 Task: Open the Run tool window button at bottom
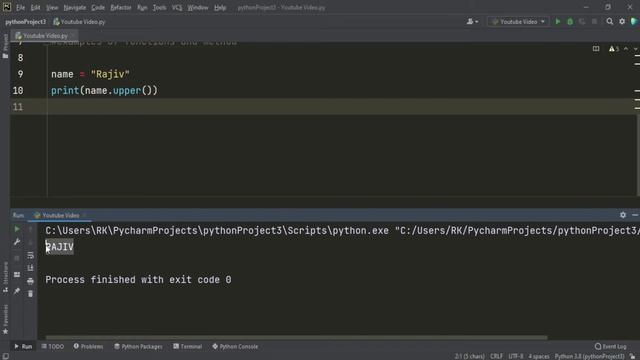point(23,347)
